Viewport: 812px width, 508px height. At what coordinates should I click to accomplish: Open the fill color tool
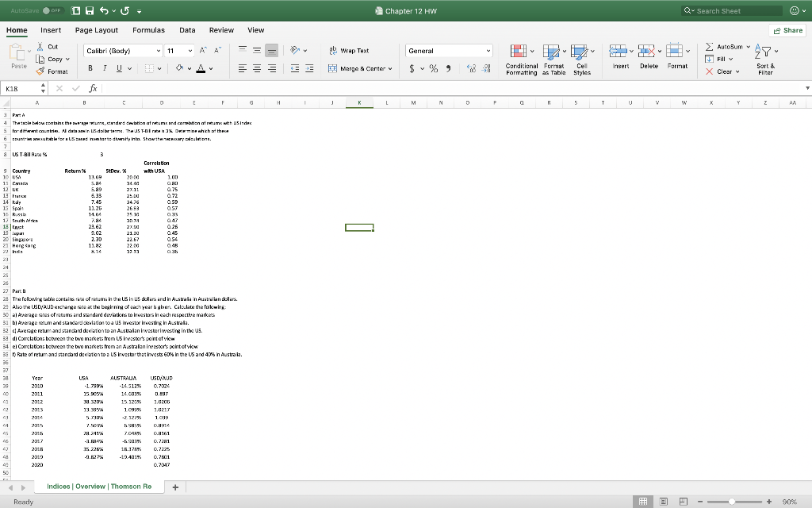(x=178, y=67)
